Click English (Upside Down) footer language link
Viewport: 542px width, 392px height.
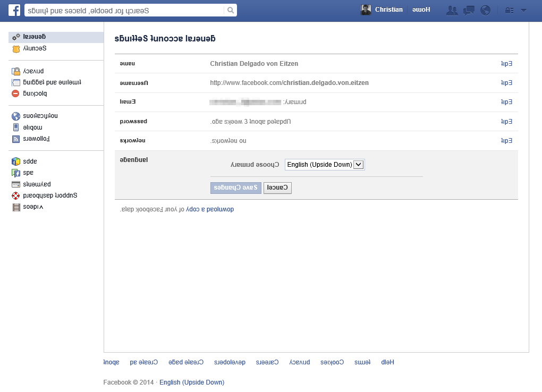click(x=192, y=382)
